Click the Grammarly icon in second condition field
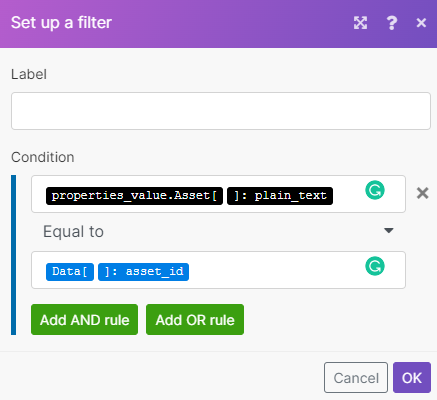Image resolution: width=437 pixels, height=400 pixels. 375,266
